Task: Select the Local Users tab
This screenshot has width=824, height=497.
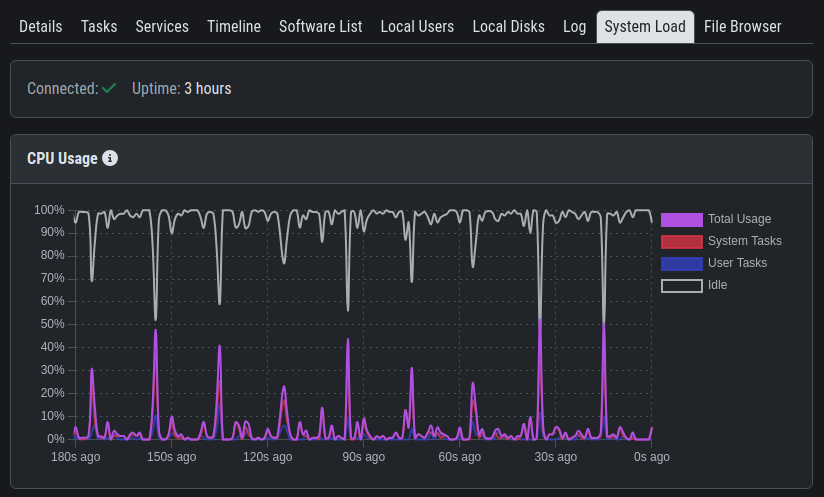Action: tap(417, 27)
